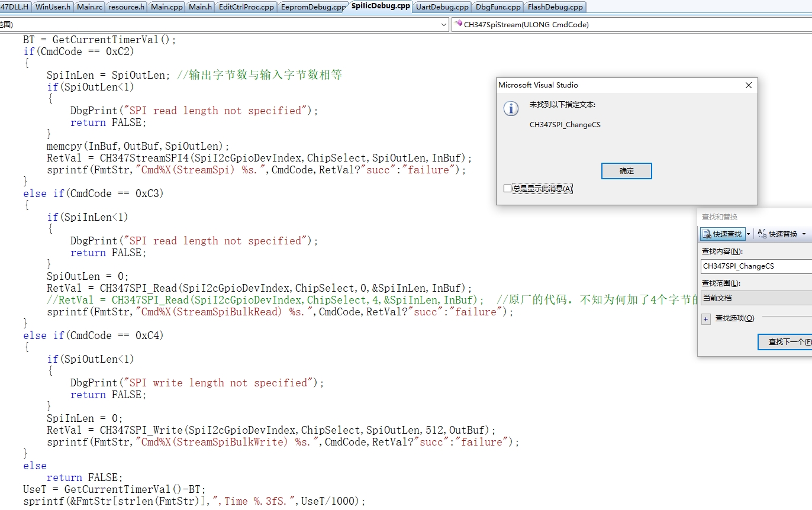Click the 'BT = GetCurrentTimerVal();' line
Viewport: 812px width, 510px height.
[x=99, y=40]
